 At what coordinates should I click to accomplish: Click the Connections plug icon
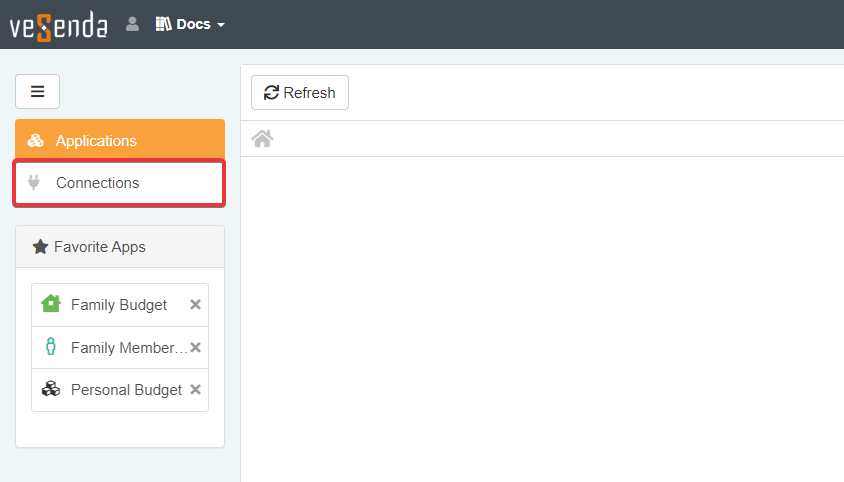point(34,183)
